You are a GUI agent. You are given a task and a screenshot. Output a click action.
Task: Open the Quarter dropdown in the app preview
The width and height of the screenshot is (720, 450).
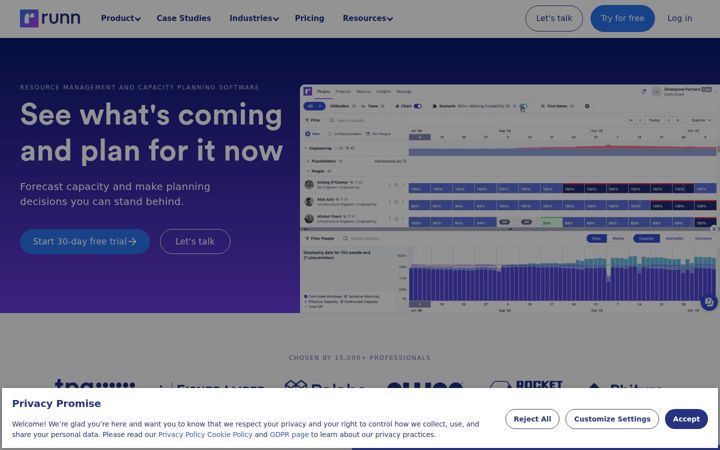point(701,120)
